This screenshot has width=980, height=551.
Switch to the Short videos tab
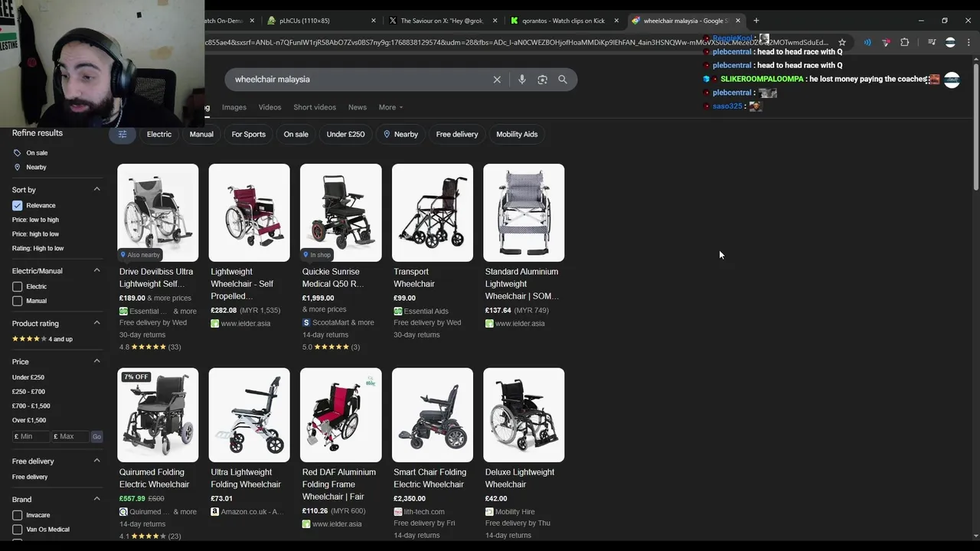click(315, 107)
